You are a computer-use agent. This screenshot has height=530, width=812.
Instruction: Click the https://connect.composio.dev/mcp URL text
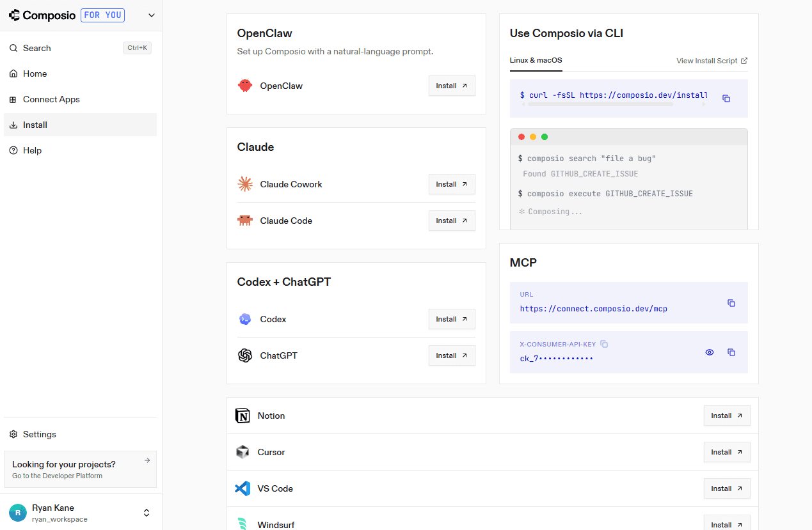click(594, 309)
